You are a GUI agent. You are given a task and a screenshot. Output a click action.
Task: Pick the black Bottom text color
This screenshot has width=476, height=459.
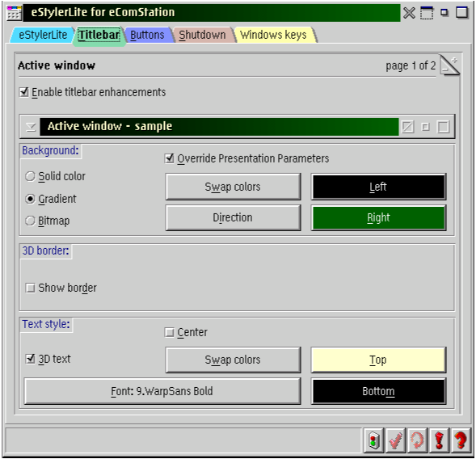pos(378,391)
